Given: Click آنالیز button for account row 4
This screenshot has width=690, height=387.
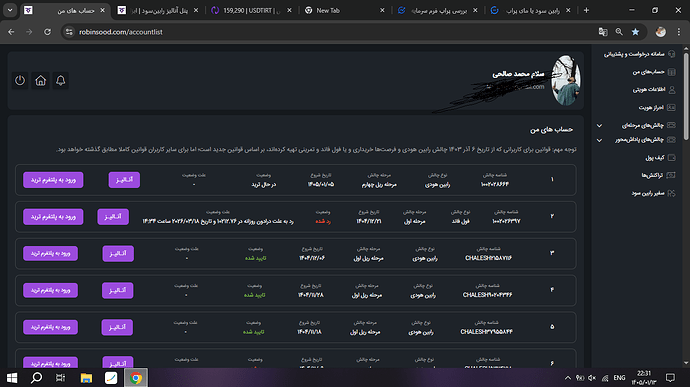Looking at the screenshot, I should pyautogui.click(x=117, y=291).
